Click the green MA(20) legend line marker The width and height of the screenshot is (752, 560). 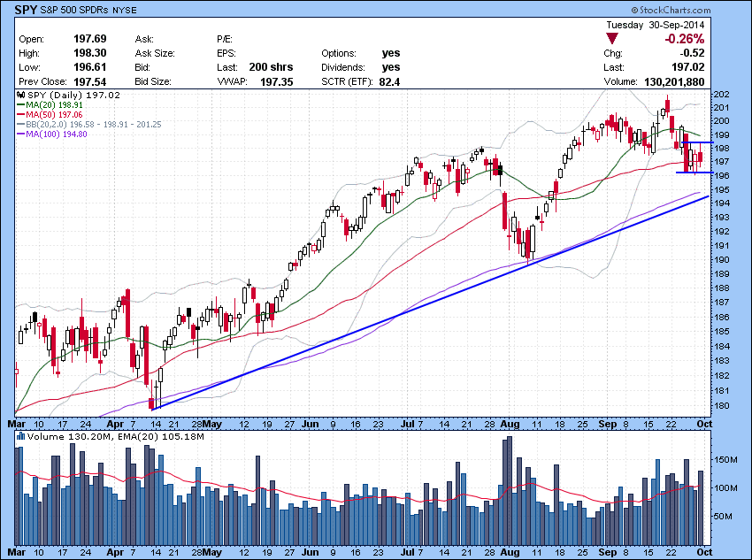[x=20, y=105]
